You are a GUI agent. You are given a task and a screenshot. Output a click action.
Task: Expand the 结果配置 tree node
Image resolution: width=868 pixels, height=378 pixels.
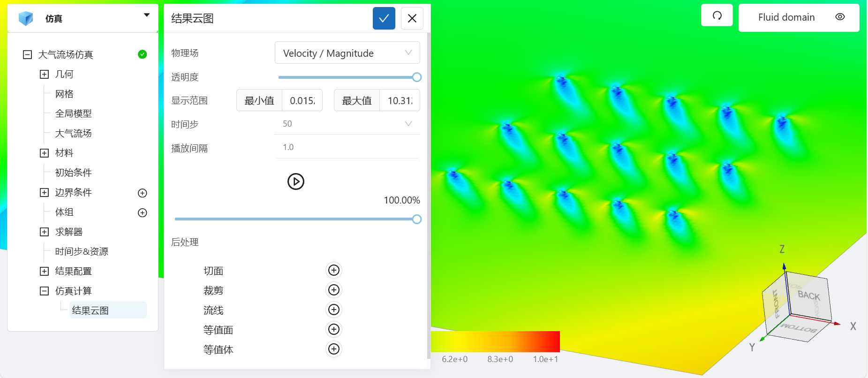point(45,271)
